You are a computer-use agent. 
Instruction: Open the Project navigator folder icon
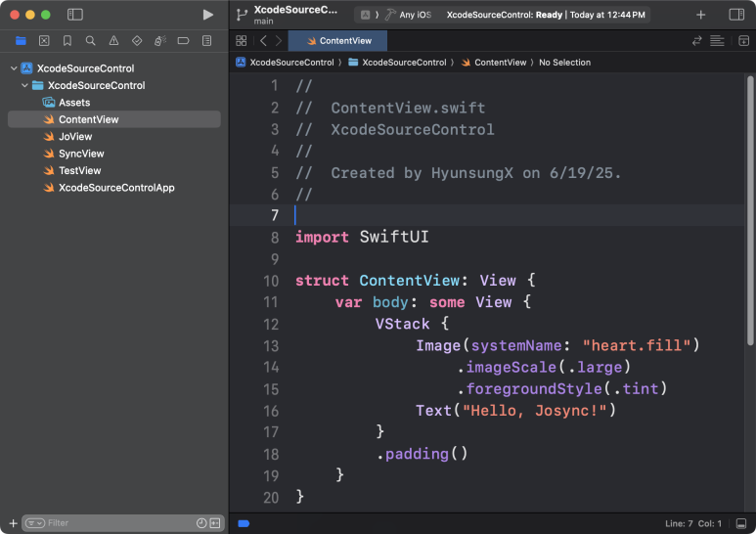[21, 41]
